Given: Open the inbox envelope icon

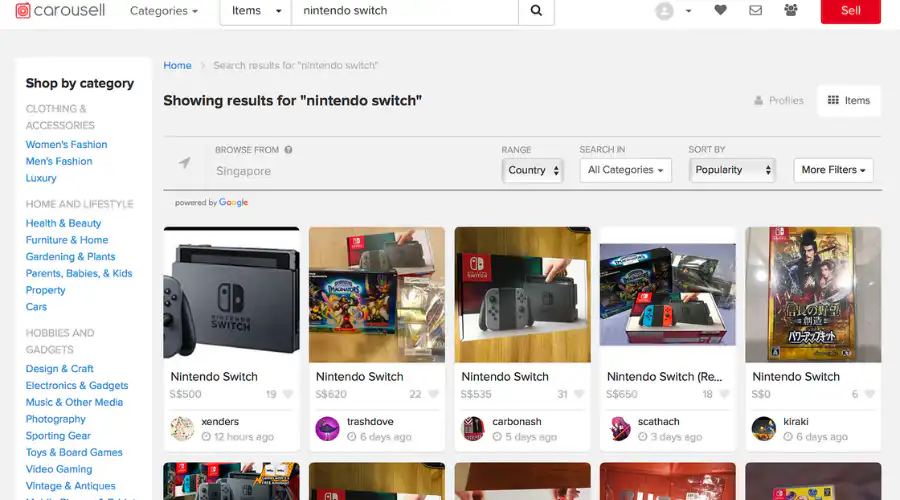Looking at the screenshot, I should [755, 10].
